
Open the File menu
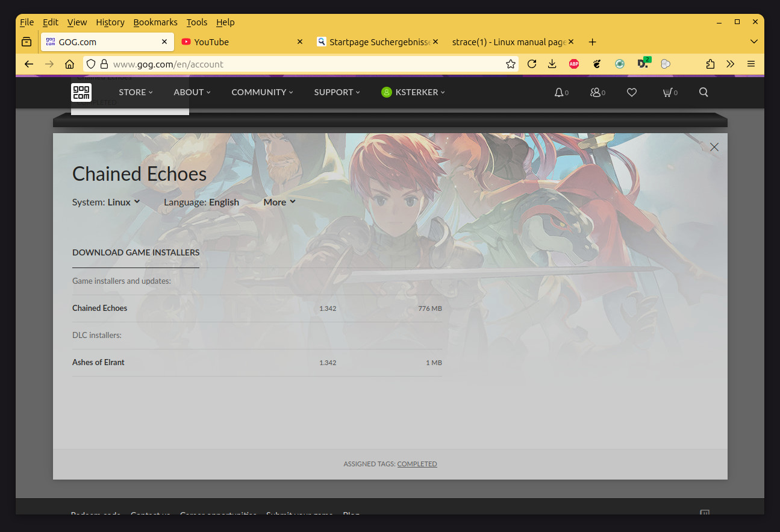tap(27, 22)
